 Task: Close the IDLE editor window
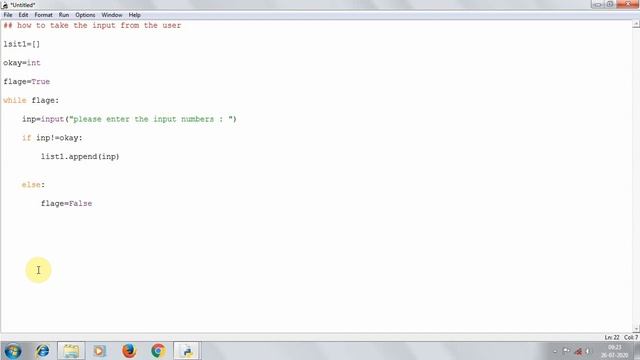(x=627, y=4)
